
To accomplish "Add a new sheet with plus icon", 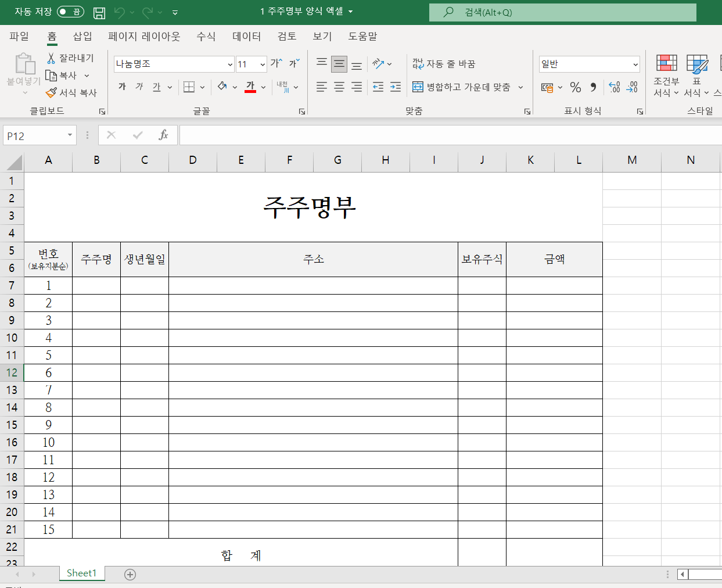I will click(130, 574).
